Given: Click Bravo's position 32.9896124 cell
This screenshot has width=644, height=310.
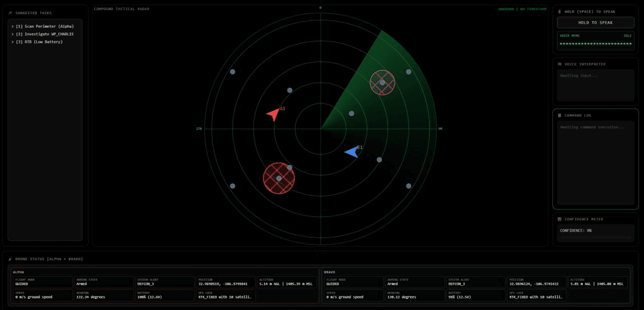Looking at the screenshot, I should click(537, 282).
